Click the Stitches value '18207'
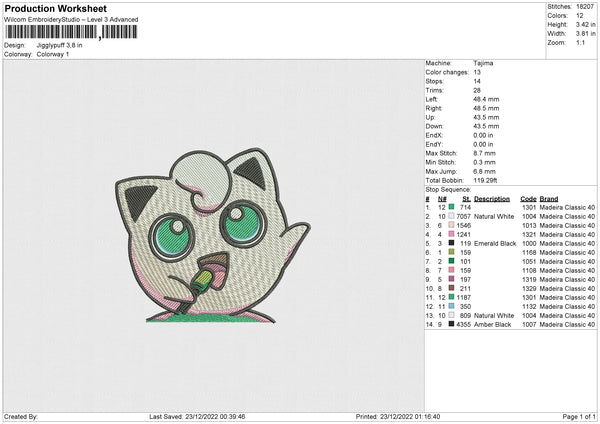Screen dimensions: 600x424 (x=585, y=7)
